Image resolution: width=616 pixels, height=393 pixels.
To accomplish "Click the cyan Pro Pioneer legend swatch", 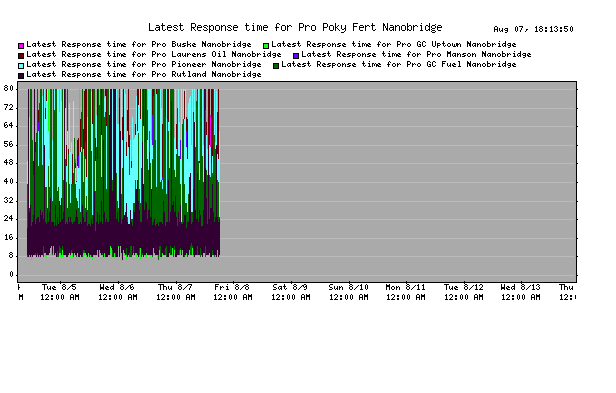I will [21, 66].
